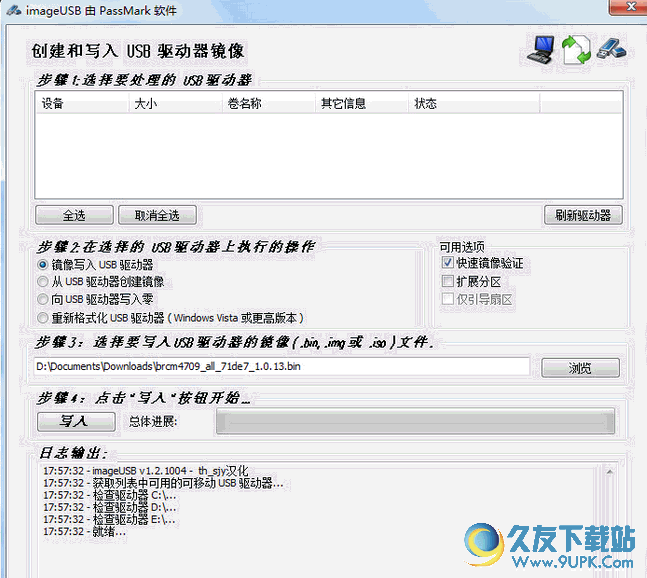Click the green arrows file refresh icon

click(x=576, y=50)
